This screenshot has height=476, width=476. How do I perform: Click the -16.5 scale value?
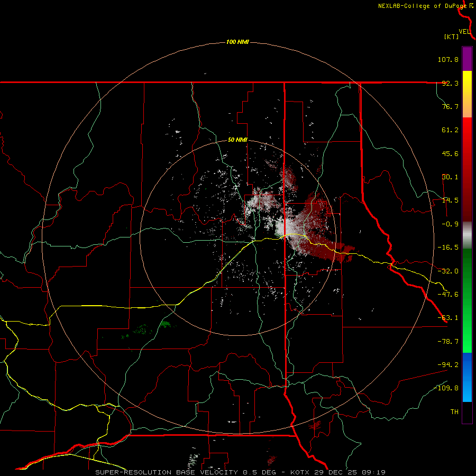448,248
